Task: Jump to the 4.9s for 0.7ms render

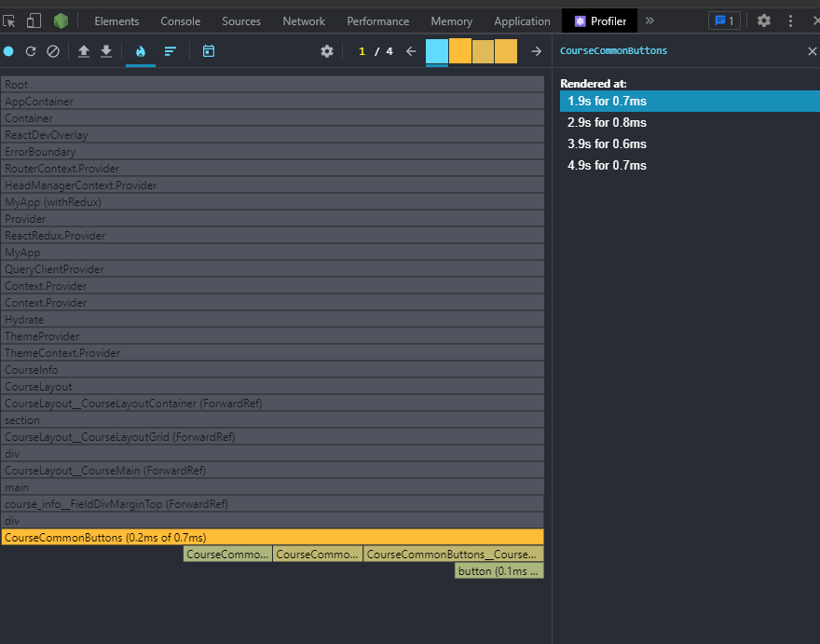Action: (x=690, y=165)
